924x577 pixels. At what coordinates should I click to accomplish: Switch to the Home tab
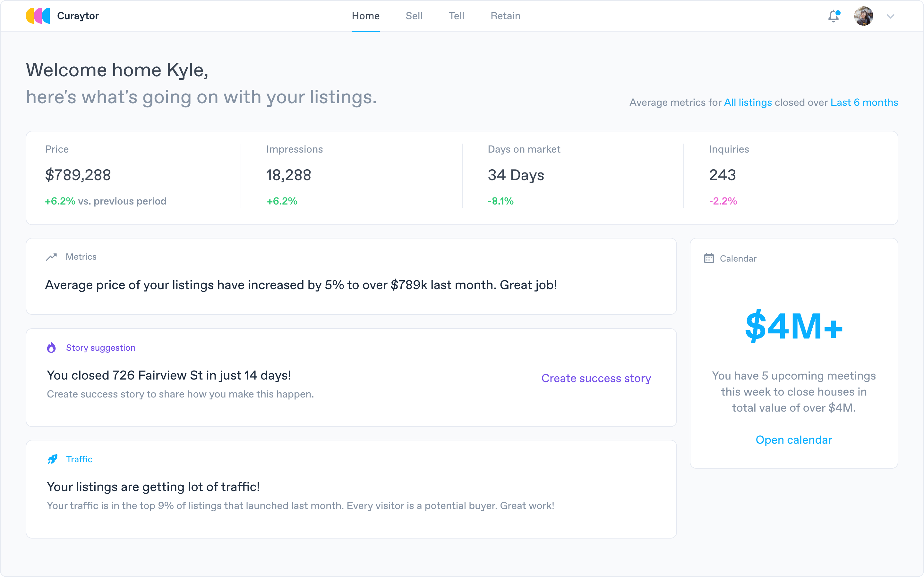(365, 16)
